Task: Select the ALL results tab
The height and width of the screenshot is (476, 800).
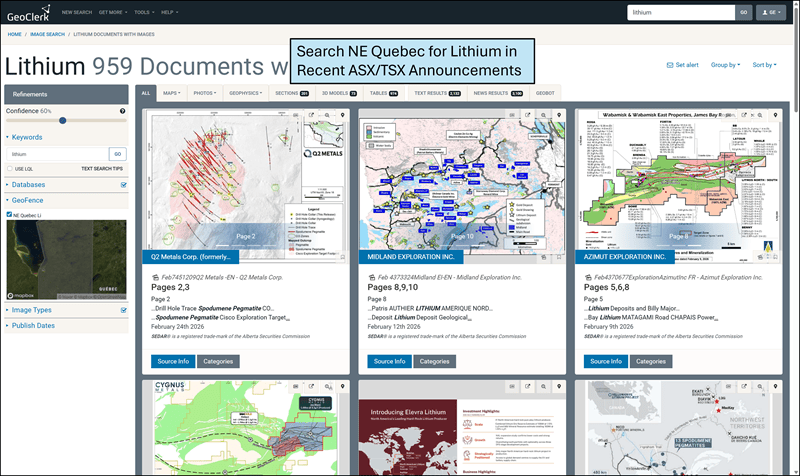Action: coord(146,93)
